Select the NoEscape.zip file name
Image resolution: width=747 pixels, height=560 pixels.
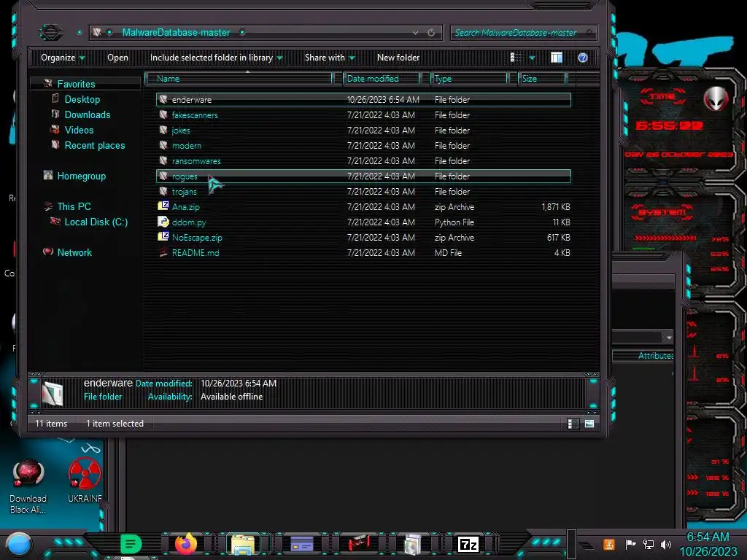197,238
